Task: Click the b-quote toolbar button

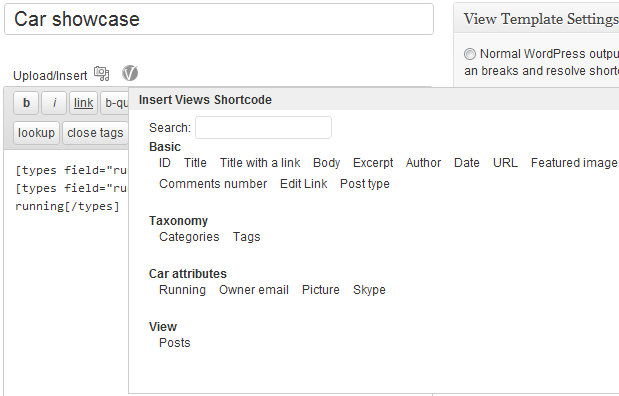Action: point(115,103)
